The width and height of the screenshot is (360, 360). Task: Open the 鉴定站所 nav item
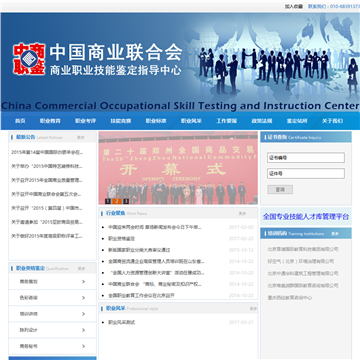click(297, 121)
